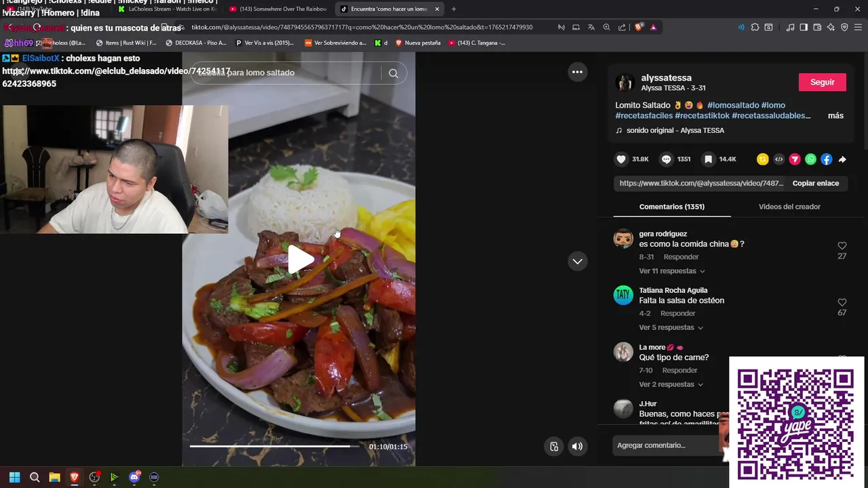Like Tatiana Rocha Aguila's comment heart

pyautogui.click(x=842, y=302)
